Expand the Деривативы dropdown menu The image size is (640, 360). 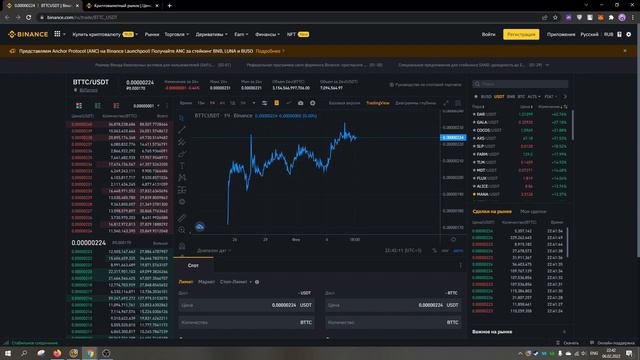coord(211,34)
